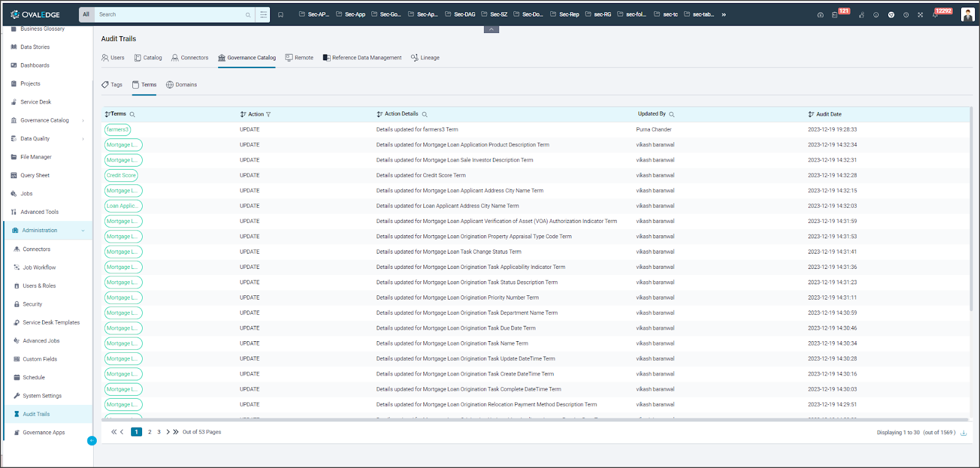Open the Sec-DAG bookmarked tab
This screenshot has width=980, height=468.
point(460,15)
